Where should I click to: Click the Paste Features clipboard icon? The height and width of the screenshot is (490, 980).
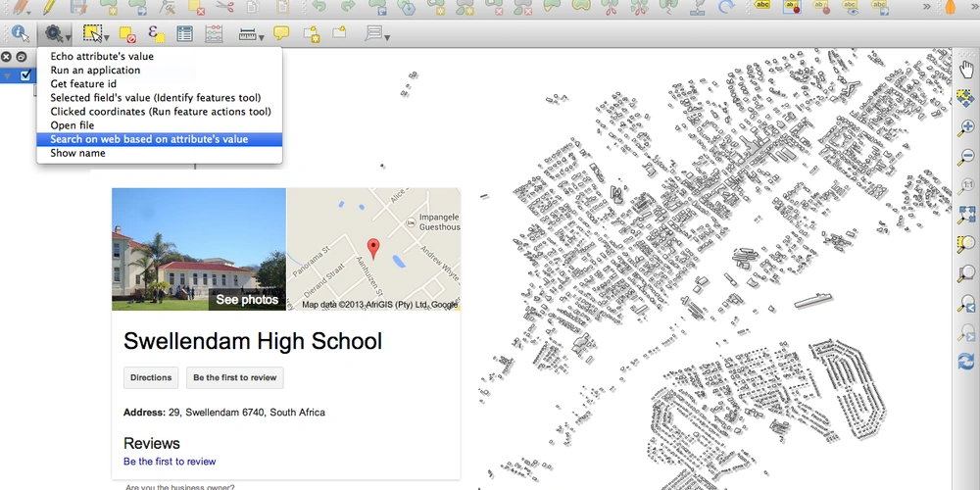click(282, 7)
